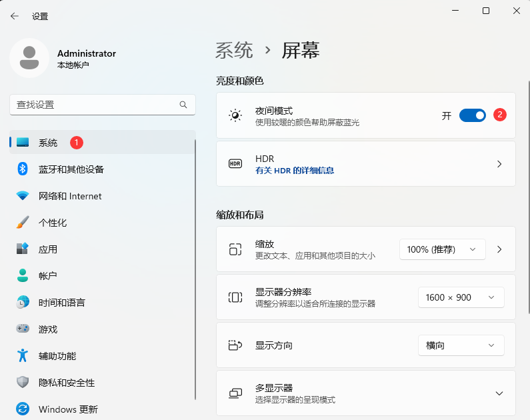Turn off the Night mode toggle
Screen dimensions: 530x420
pyautogui.click(x=473, y=115)
